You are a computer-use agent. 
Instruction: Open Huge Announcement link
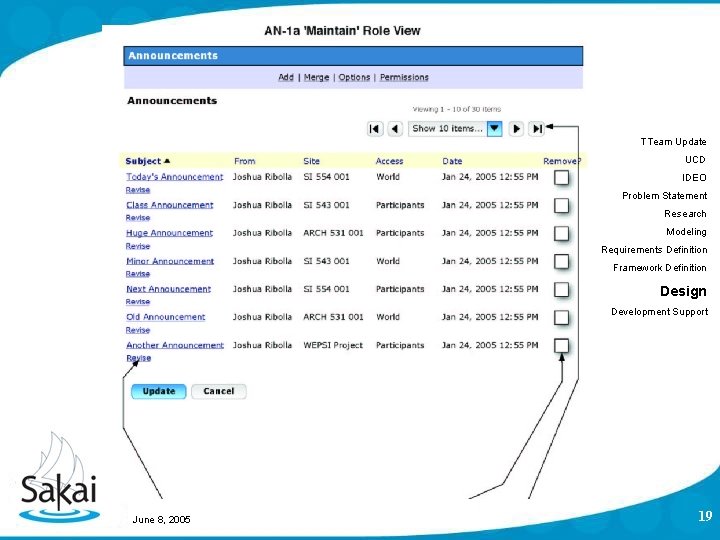(169, 233)
